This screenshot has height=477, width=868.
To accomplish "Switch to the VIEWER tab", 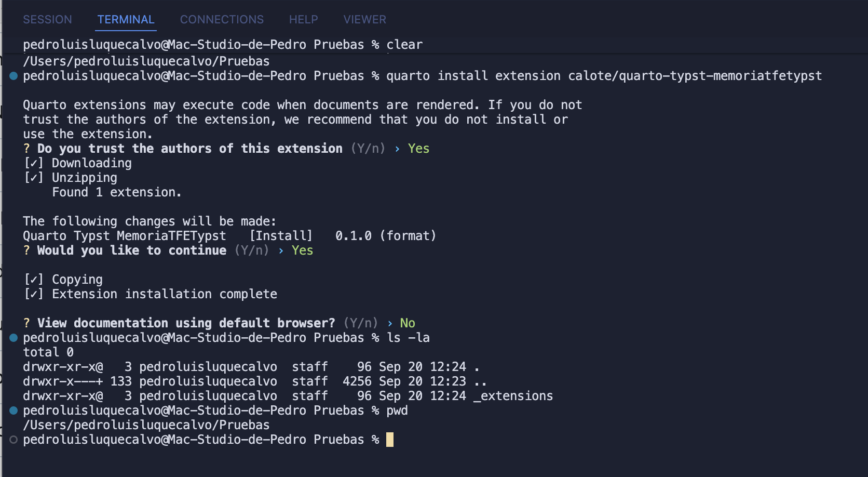I will pos(364,20).
